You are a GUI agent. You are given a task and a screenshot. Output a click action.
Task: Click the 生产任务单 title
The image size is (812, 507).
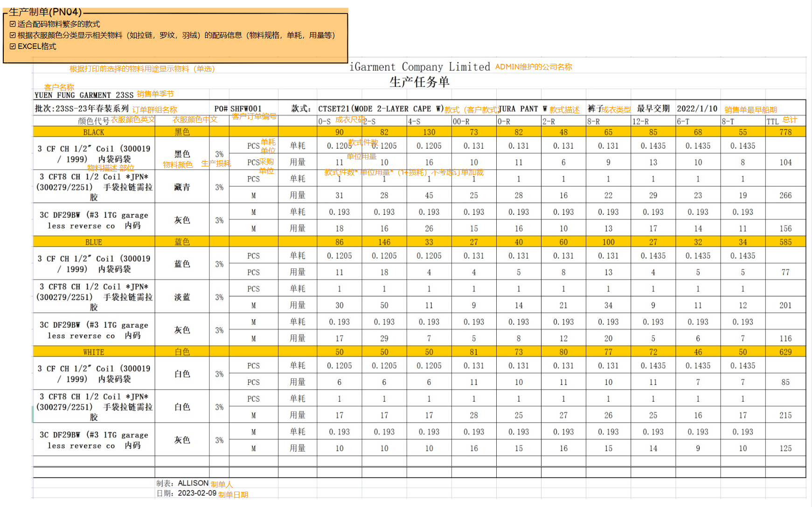419,82
